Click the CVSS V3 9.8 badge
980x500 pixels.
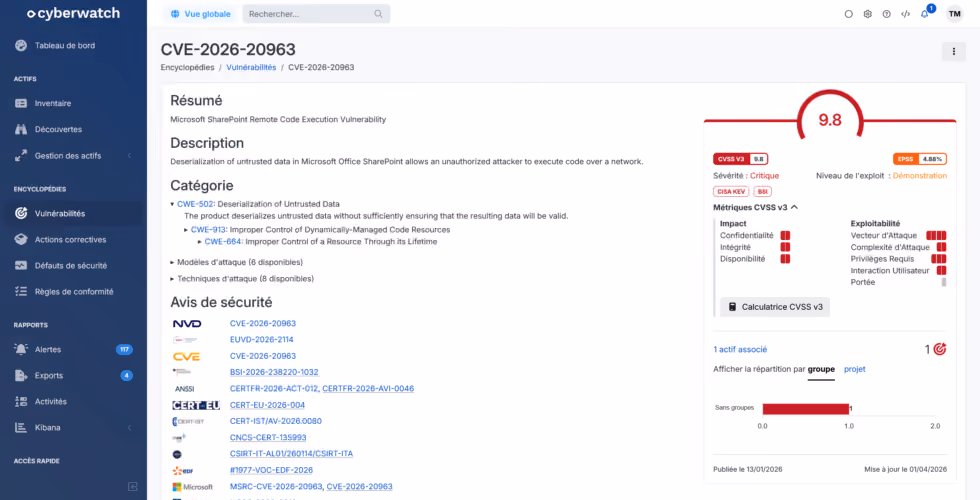tap(741, 159)
